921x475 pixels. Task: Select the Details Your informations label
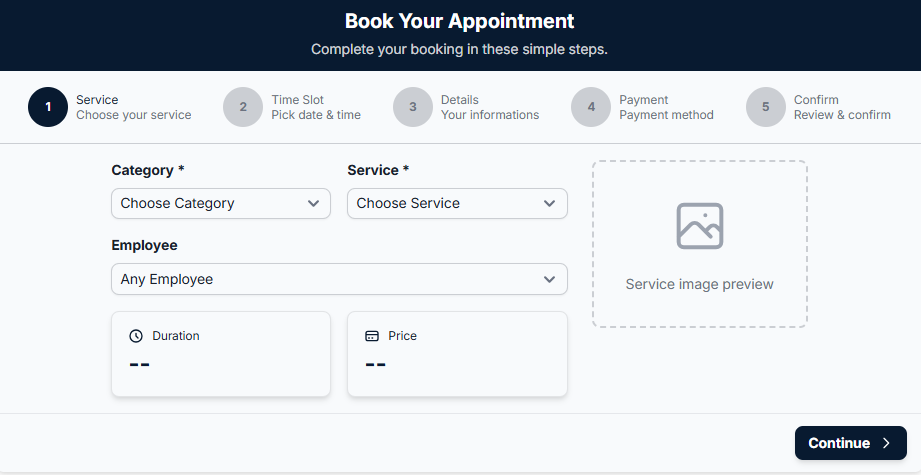coord(489,107)
